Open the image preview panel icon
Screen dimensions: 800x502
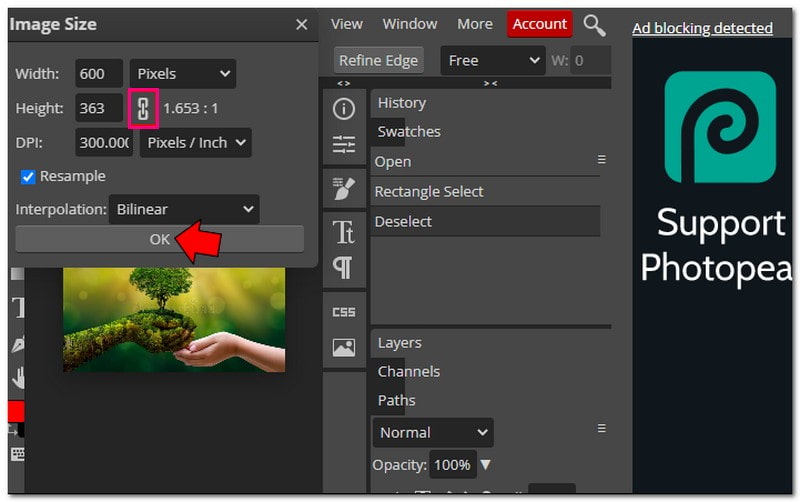pyautogui.click(x=344, y=347)
